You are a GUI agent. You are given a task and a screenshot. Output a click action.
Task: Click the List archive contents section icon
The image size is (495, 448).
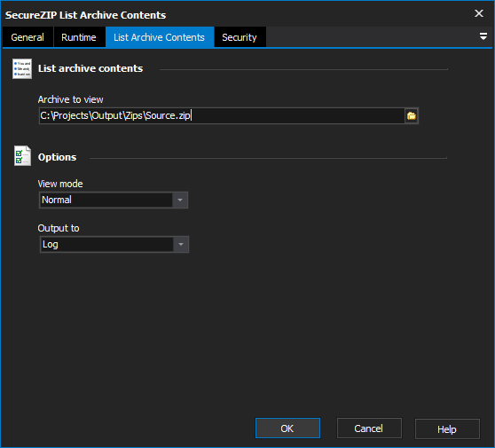(22, 68)
